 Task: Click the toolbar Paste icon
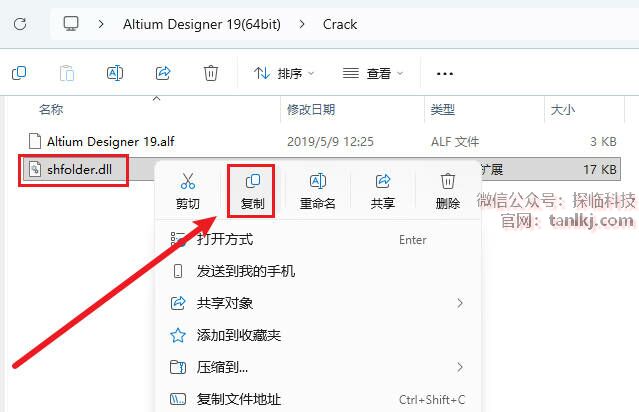[x=67, y=73]
